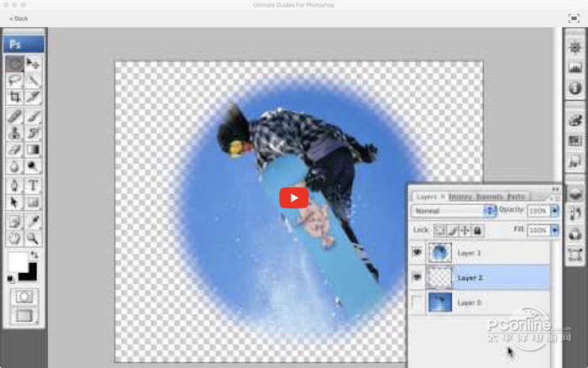
Task: Switch to the History tab
Action: (460, 197)
